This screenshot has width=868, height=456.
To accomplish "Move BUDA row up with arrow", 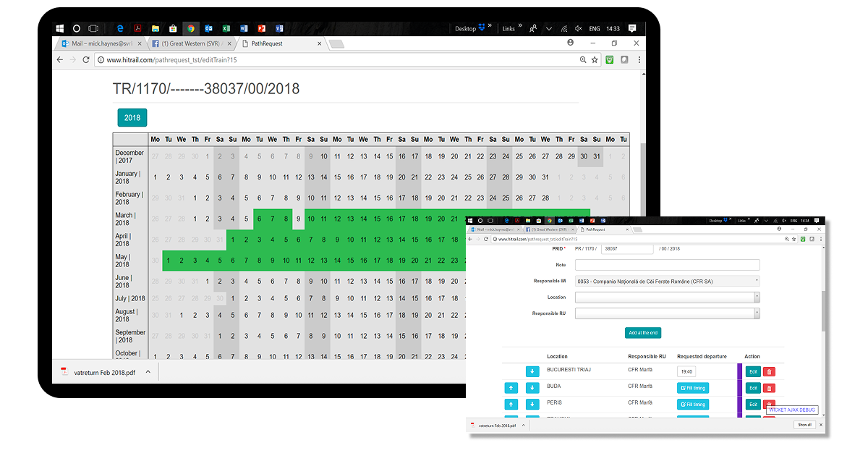I will pos(511,388).
